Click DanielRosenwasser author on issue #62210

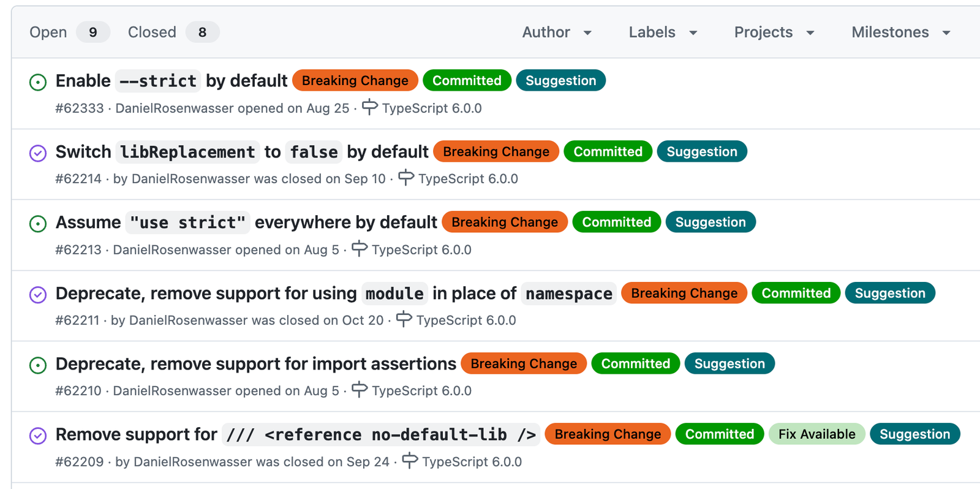(x=172, y=391)
